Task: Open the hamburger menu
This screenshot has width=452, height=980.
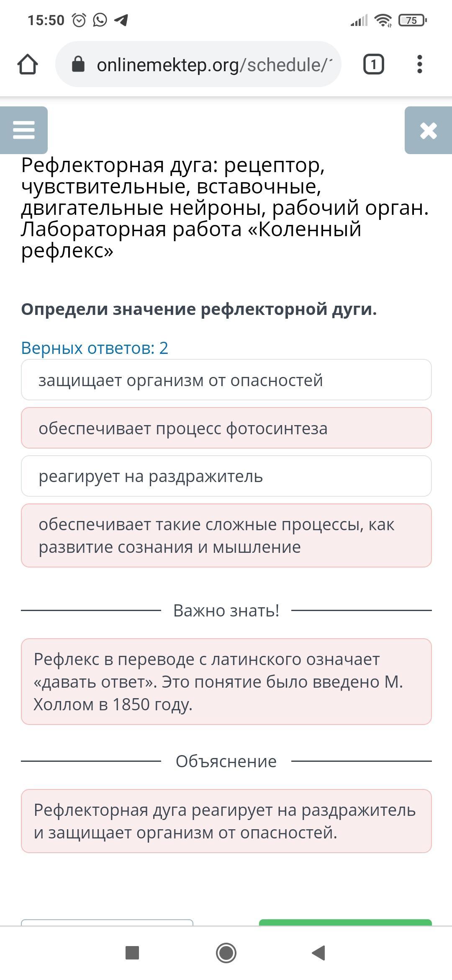Action: [24, 130]
